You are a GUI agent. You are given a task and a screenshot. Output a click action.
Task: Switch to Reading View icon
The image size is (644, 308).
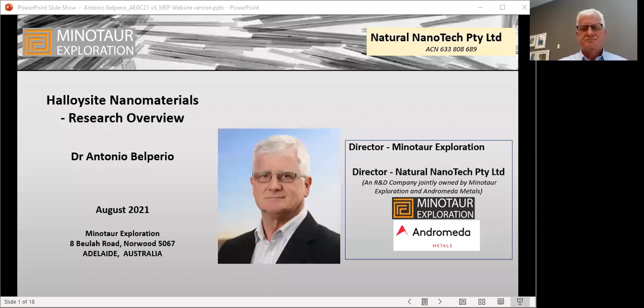coord(501,302)
